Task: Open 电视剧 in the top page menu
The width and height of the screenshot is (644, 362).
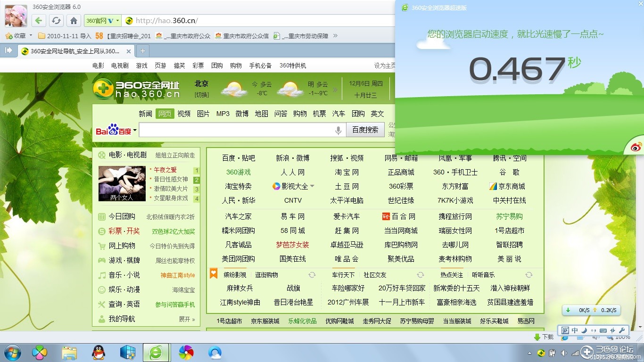Action: coord(120,66)
